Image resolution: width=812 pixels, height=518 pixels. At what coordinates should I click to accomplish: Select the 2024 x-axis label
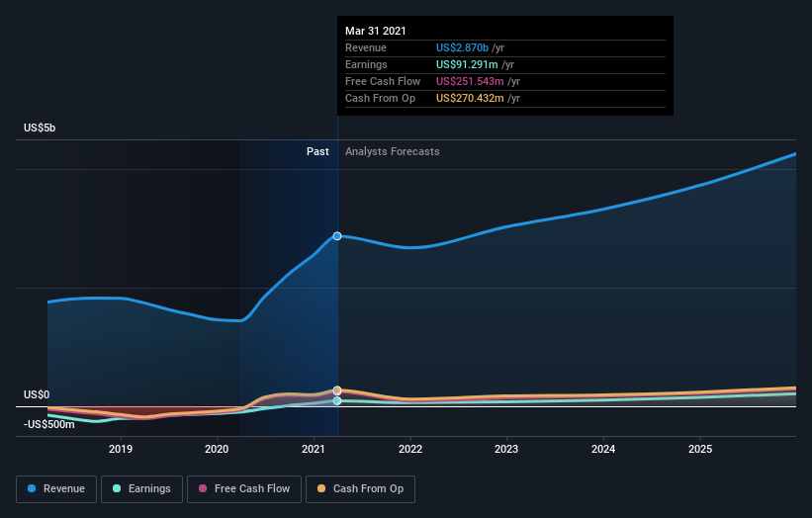point(603,449)
